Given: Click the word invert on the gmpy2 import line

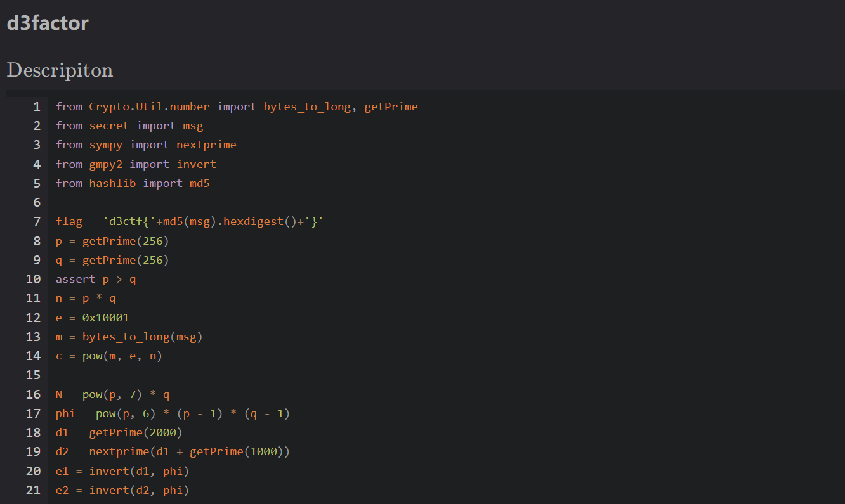Looking at the screenshot, I should coord(196,164).
